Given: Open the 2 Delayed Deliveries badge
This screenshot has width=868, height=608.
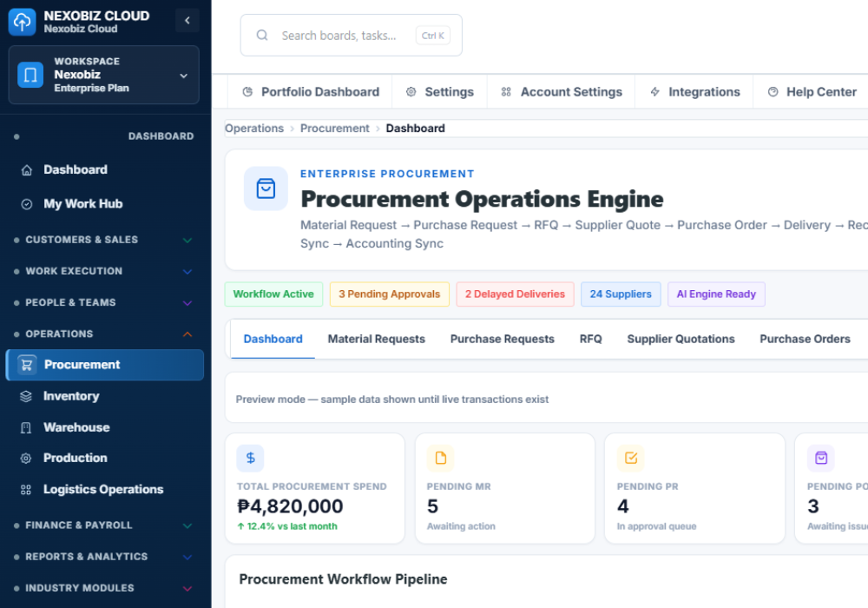Looking at the screenshot, I should (x=516, y=294).
